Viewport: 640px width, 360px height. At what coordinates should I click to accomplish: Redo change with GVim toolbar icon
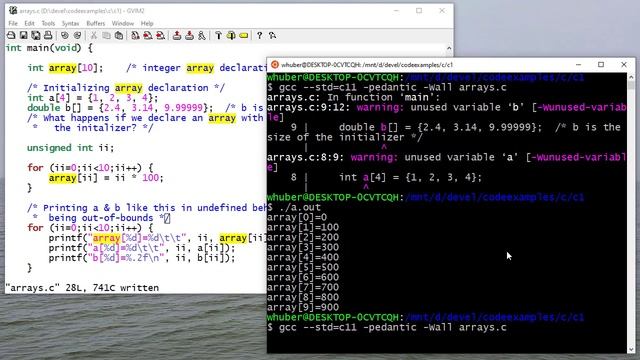pyautogui.click(x=77, y=36)
